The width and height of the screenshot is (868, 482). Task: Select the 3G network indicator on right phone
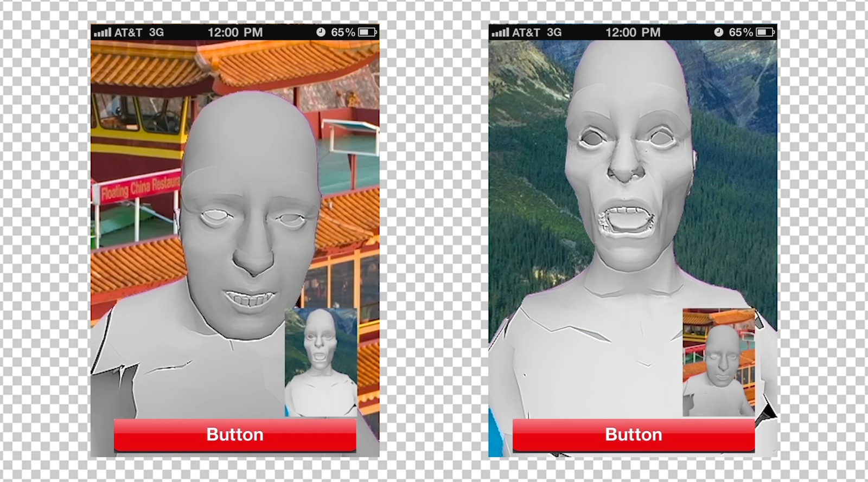(x=554, y=33)
